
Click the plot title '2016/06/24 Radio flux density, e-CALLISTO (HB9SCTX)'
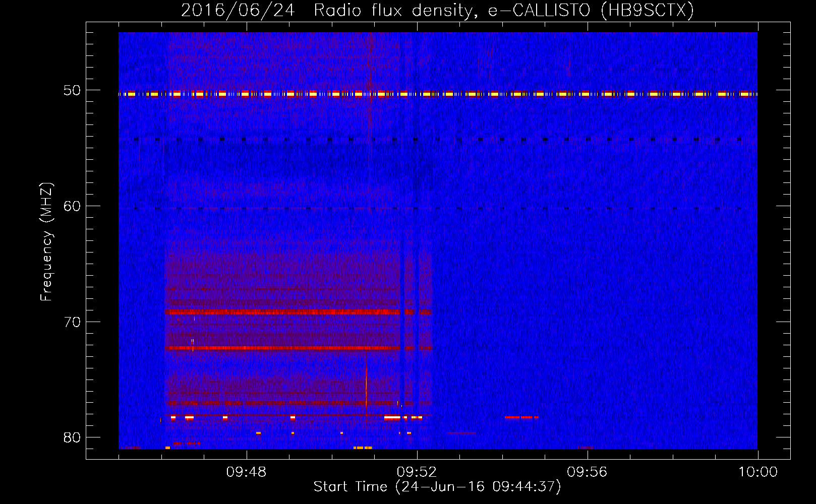pyautogui.click(x=437, y=10)
